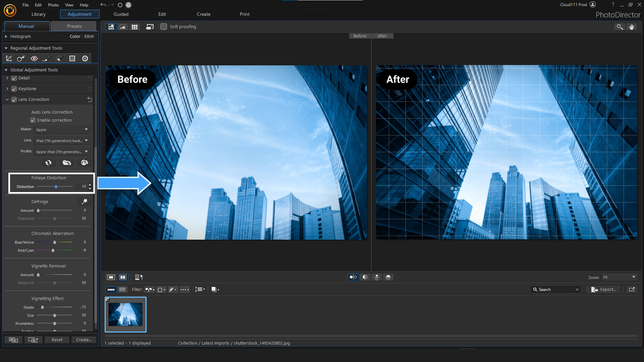Select the Red-eye Removal tool
Viewport: 644px width, 362px height.
tap(34, 58)
